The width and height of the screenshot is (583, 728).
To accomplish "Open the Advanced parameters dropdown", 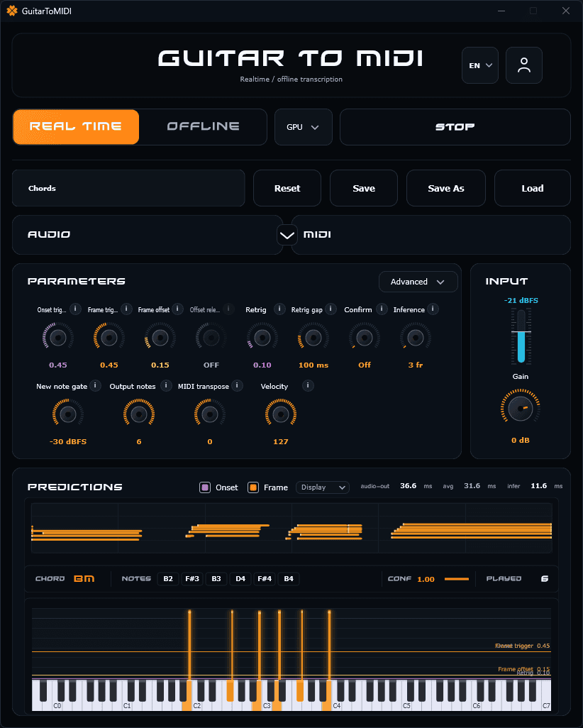I will click(418, 282).
